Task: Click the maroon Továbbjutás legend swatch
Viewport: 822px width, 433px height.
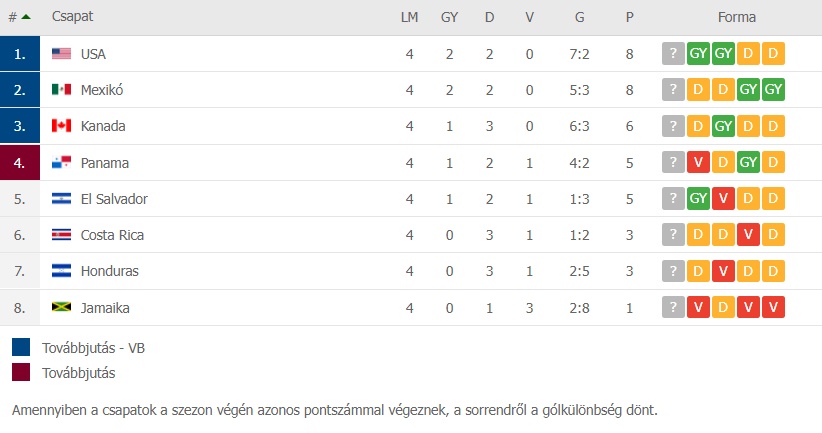Action: point(21,372)
